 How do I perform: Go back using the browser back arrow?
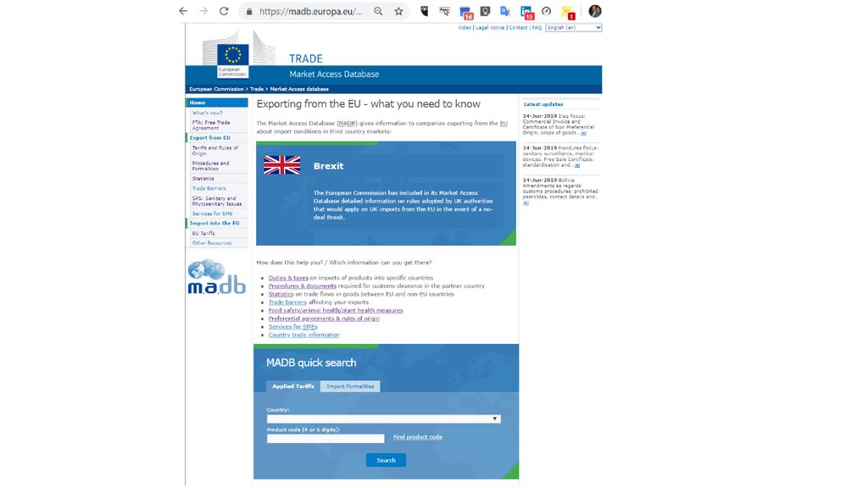tap(183, 11)
